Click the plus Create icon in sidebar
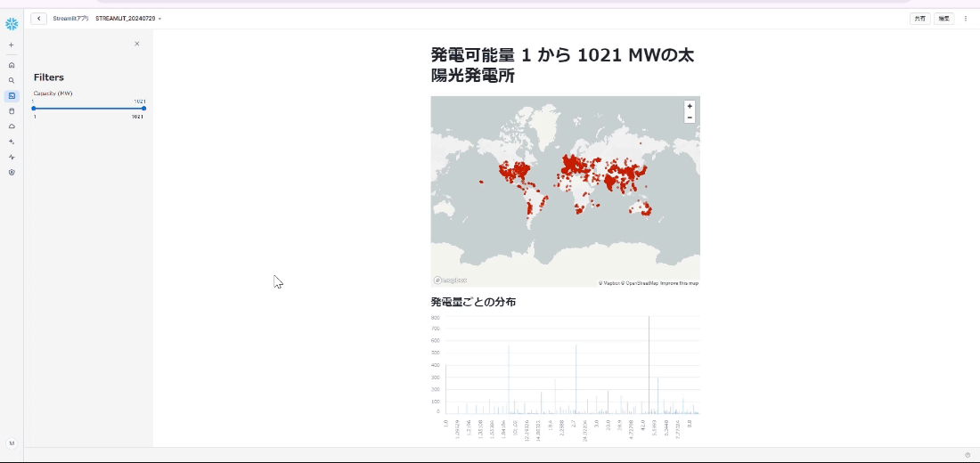The image size is (980, 463). tap(12, 45)
